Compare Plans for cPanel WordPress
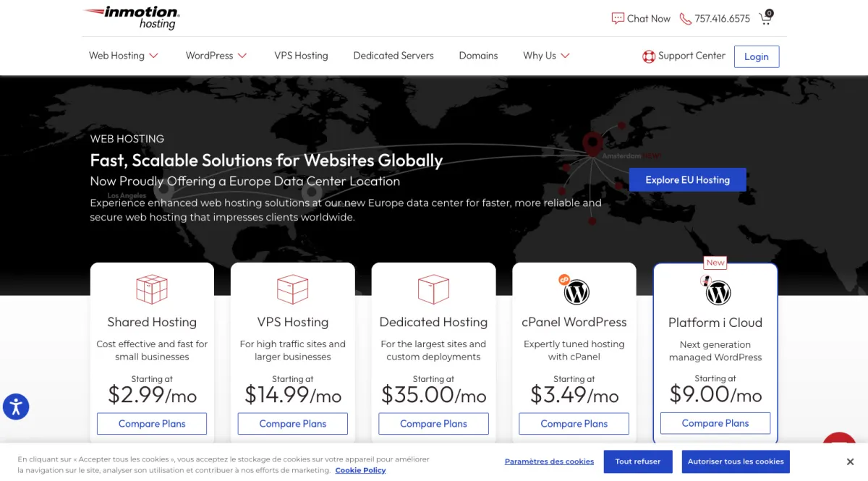Viewport: 868px width, 481px height. pyautogui.click(x=574, y=424)
